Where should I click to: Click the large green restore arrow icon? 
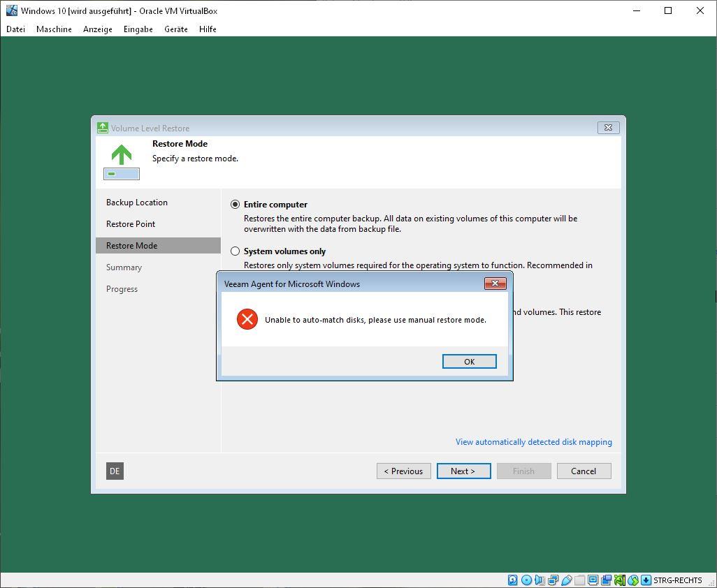121,162
